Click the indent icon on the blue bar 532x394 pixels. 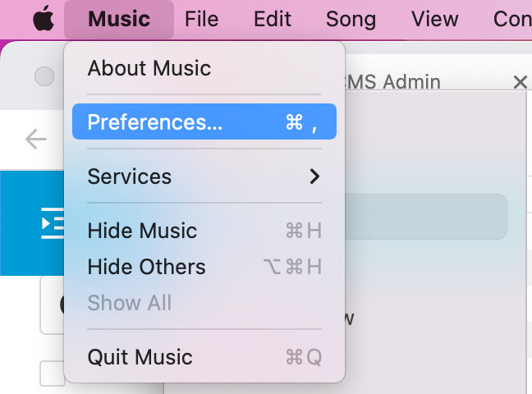point(53,222)
